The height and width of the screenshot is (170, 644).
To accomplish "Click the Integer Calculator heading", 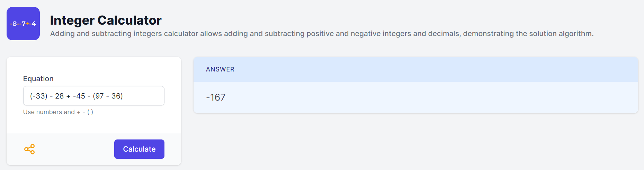I will pyautogui.click(x=106, y=20).
